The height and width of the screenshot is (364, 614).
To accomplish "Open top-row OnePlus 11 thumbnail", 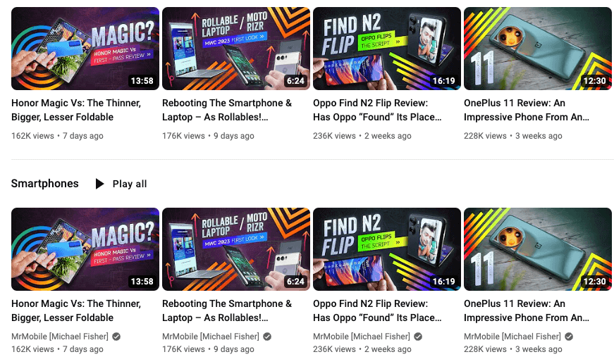I will [x=538, y=49].
